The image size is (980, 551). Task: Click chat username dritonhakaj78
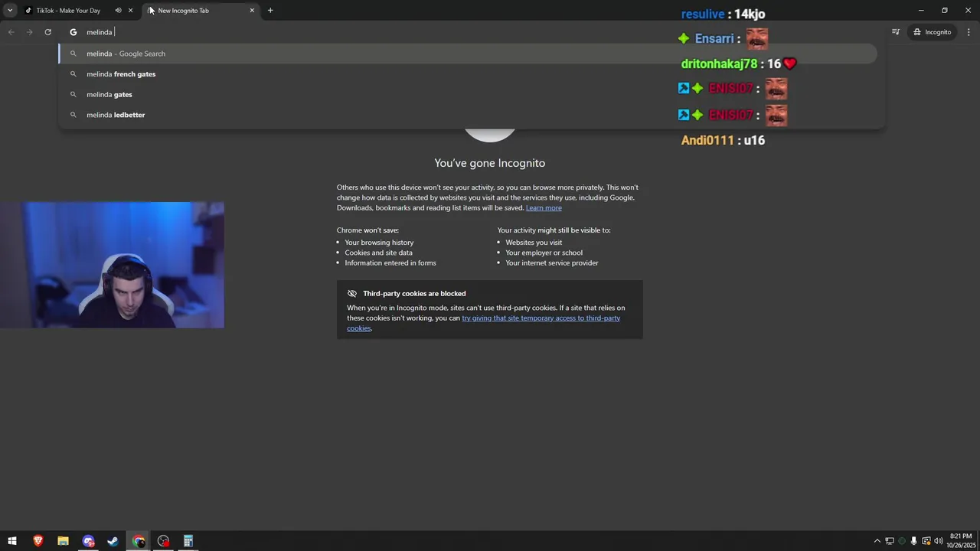[719, 64]
